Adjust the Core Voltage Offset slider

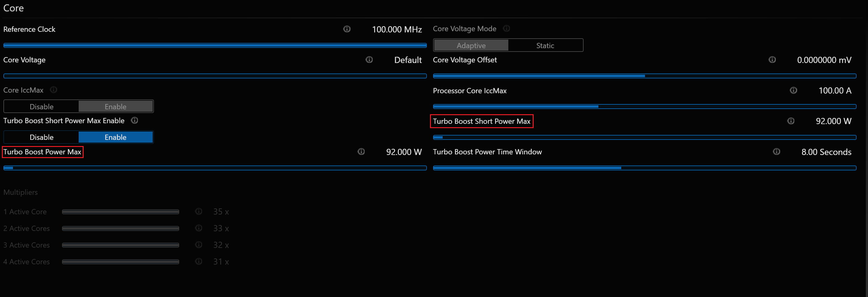[645, 76]
